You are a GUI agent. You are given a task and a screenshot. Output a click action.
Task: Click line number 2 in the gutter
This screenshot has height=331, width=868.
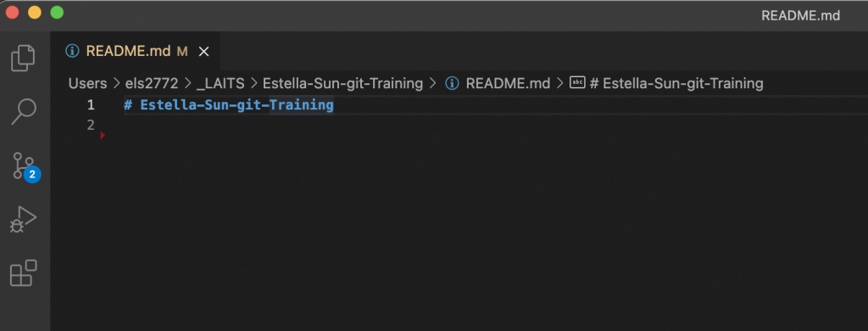91,126
